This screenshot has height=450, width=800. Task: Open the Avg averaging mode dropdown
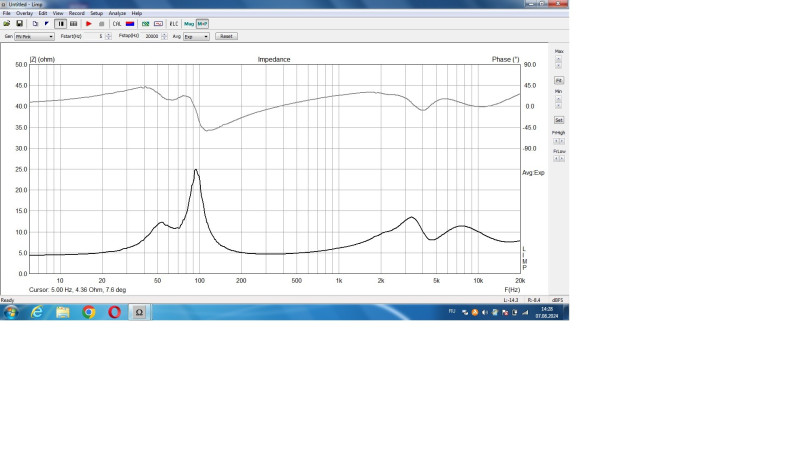196,36
